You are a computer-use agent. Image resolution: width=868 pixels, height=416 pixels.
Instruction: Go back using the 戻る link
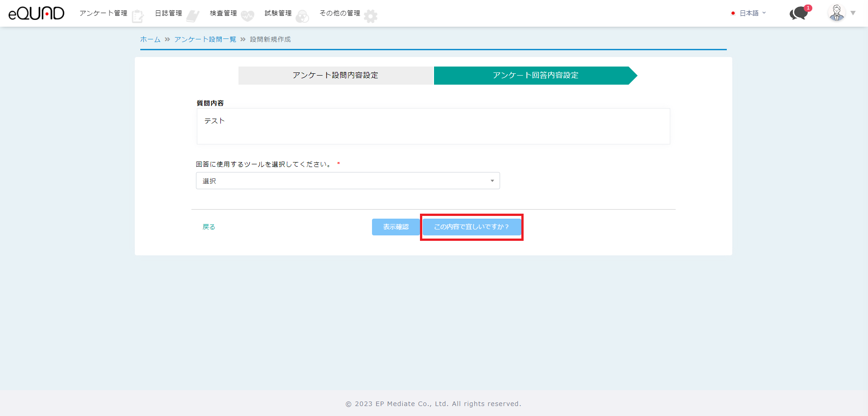pyautogui.click(x=209, y=227)
